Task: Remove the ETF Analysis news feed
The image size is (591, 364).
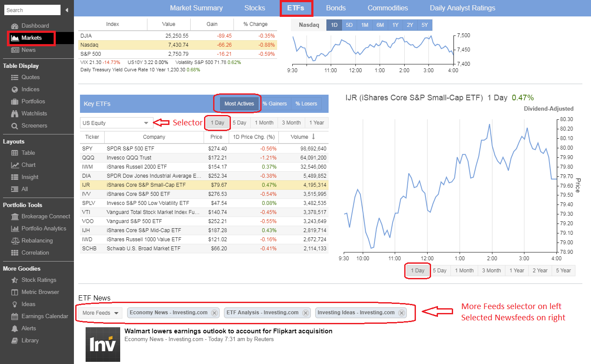Action: click(x=306, y=313)
